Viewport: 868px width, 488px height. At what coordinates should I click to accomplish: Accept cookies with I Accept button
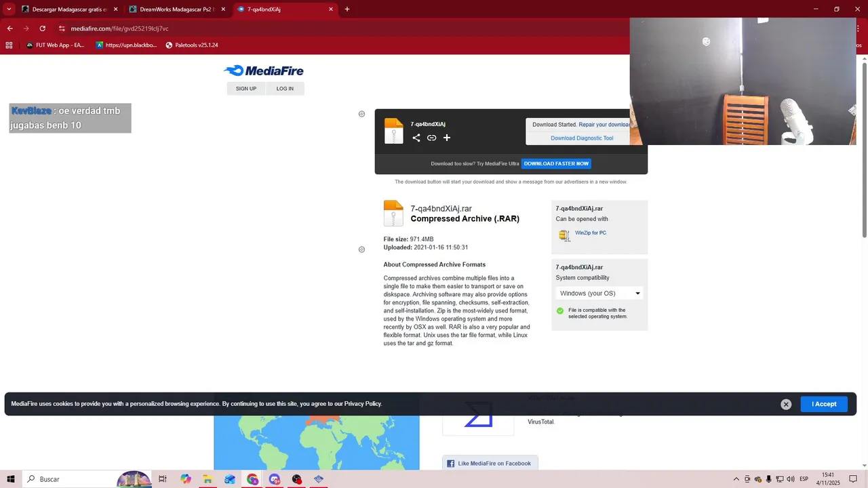click(x=824, y=404)
